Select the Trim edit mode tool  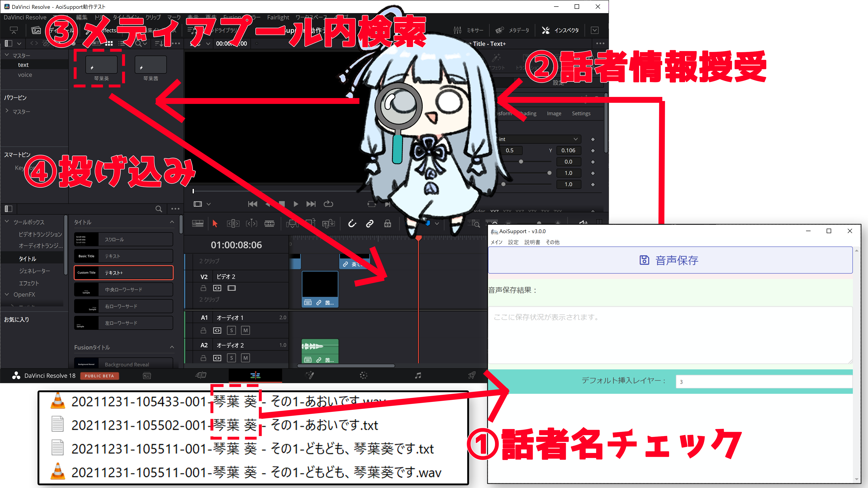click(233, 223)
